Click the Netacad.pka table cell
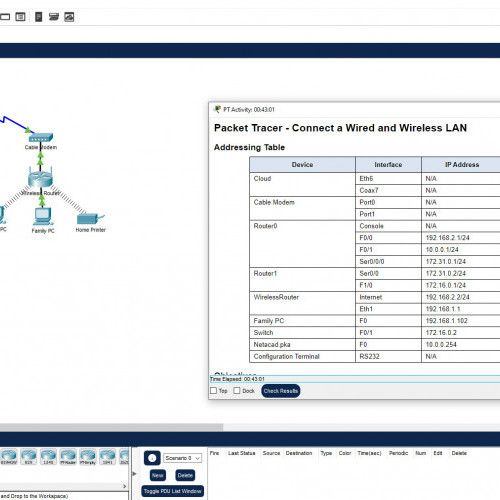Image resolution: width=500 pixels, height=500 pixels. point(302,344)
